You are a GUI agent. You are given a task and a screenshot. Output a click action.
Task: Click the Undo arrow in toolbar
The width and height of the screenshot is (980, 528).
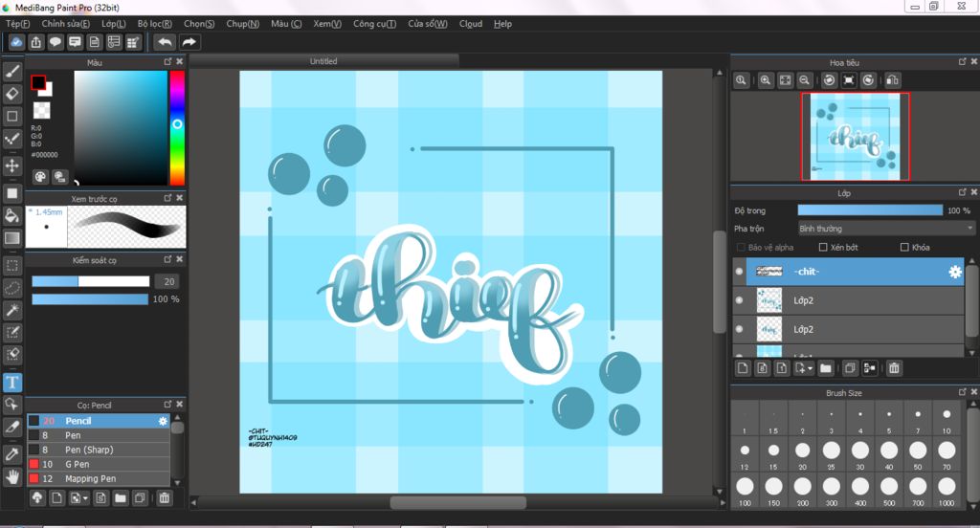(x=165, y=42)
